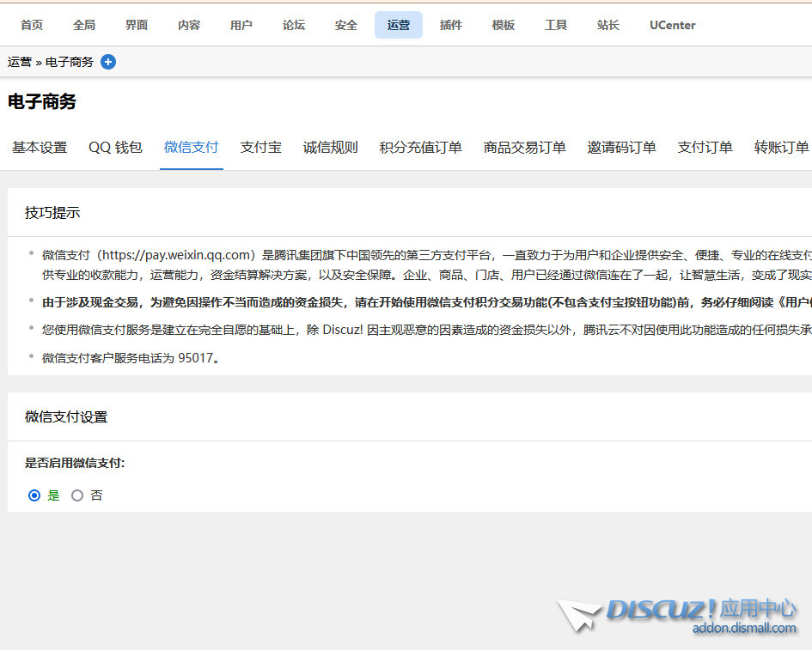Open the 工具 menu item

[555, 25]
